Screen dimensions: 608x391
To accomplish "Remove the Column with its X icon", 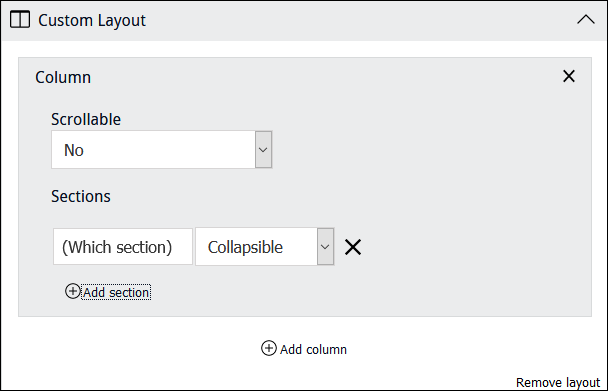I will (x=569, y=76).
